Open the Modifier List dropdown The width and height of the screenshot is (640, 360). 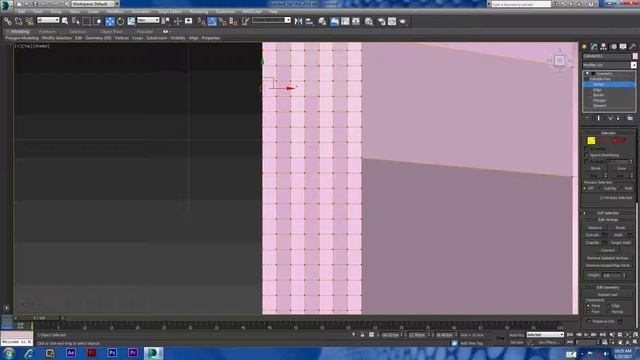(609, 65)
